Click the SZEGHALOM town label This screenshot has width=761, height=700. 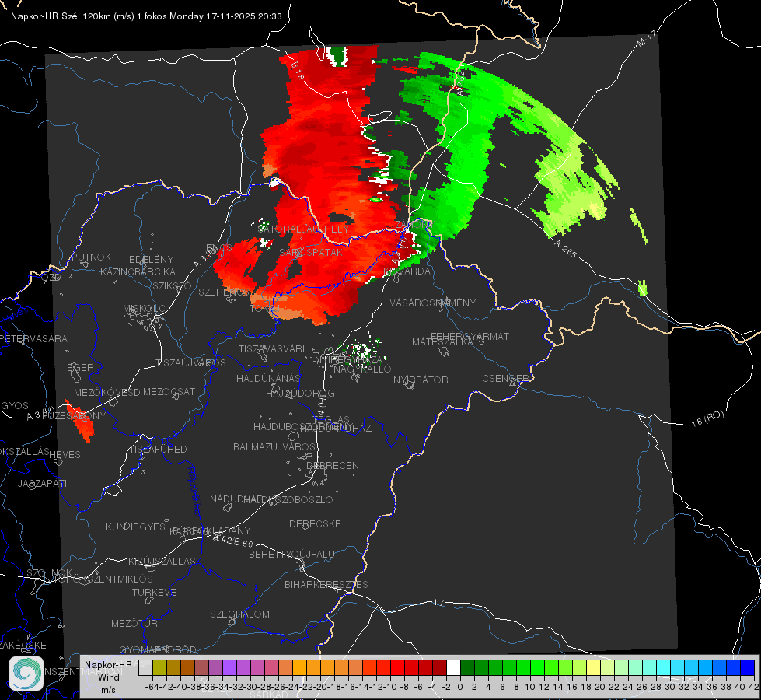(239, 614)
